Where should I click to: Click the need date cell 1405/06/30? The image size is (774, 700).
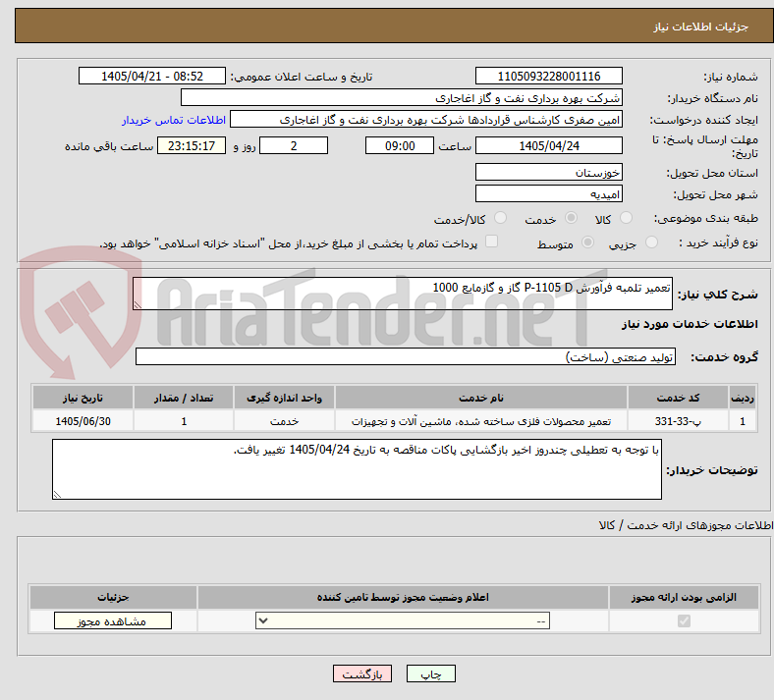pos(83,421)
